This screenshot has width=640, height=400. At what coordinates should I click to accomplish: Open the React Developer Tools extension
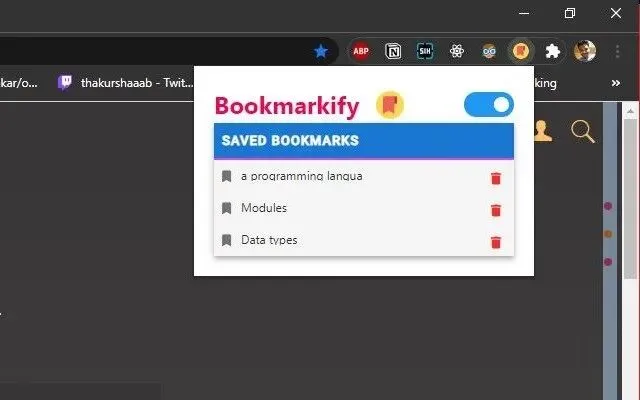tap(457, 51)
